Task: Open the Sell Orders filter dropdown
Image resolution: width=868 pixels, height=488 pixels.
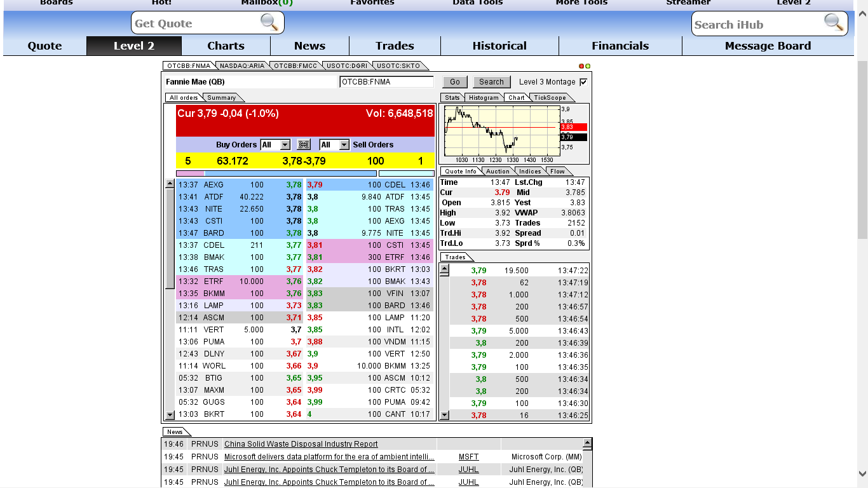Action: point(334,145)
